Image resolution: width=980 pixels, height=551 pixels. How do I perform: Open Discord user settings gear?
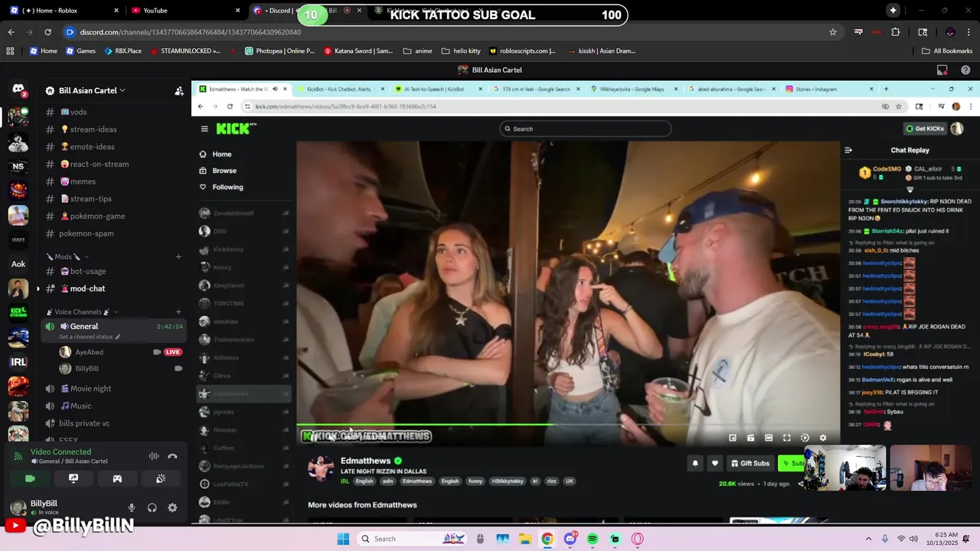tap(172, 507)
